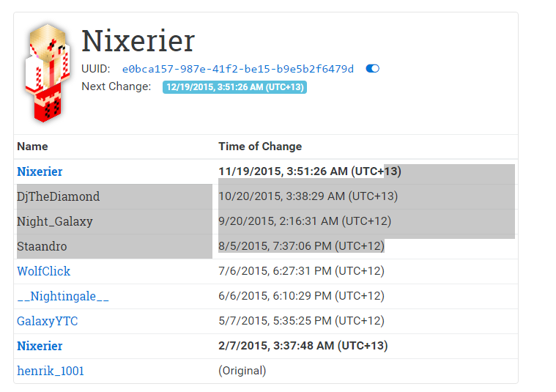
Task: Open the __Nightingale__ name link
Action: pyautogui.click(x=63, y=296)
